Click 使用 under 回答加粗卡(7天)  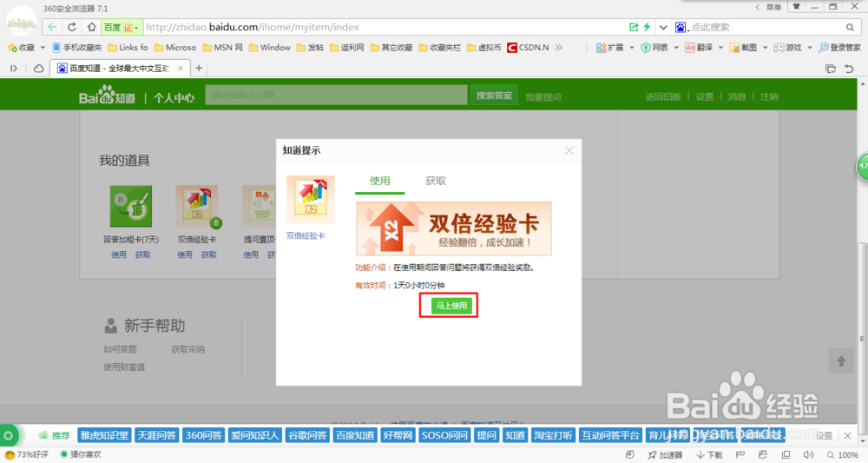tap(118, 255)
